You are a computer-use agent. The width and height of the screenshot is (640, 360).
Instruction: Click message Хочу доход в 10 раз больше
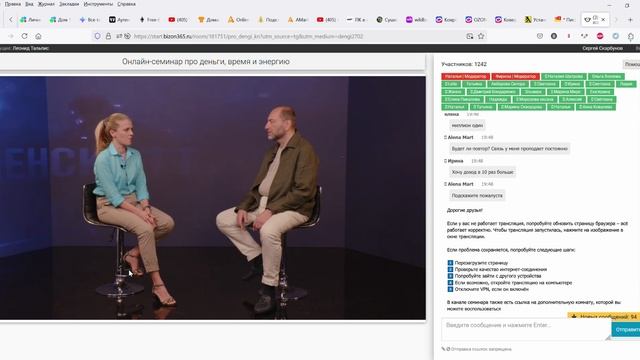(x=482, y=172)
